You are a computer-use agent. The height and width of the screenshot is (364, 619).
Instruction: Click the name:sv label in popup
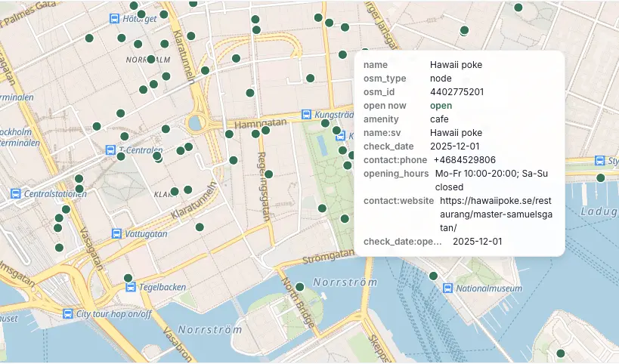[x=382, y=133]
